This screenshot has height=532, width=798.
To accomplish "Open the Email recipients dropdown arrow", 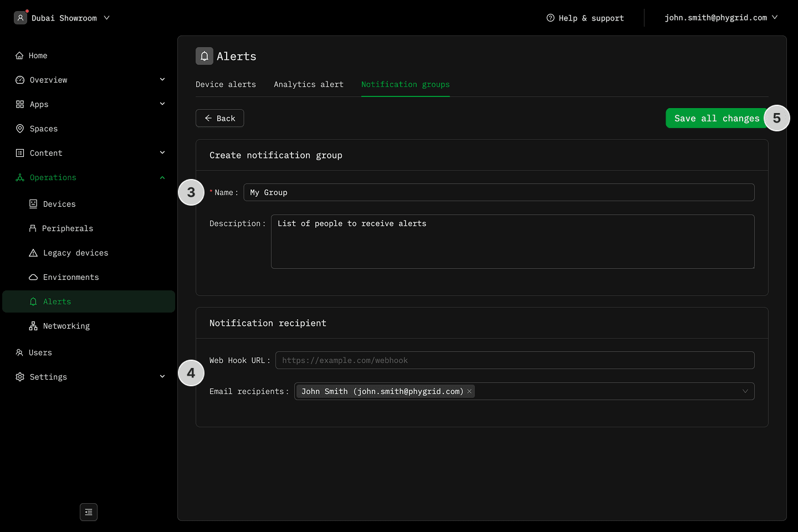I will [745, 391].
